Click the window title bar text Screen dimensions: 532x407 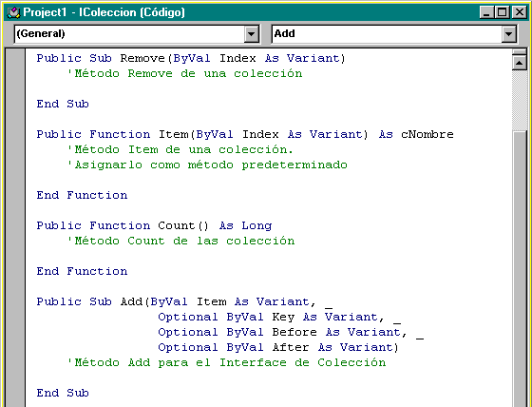click(104, 12)
